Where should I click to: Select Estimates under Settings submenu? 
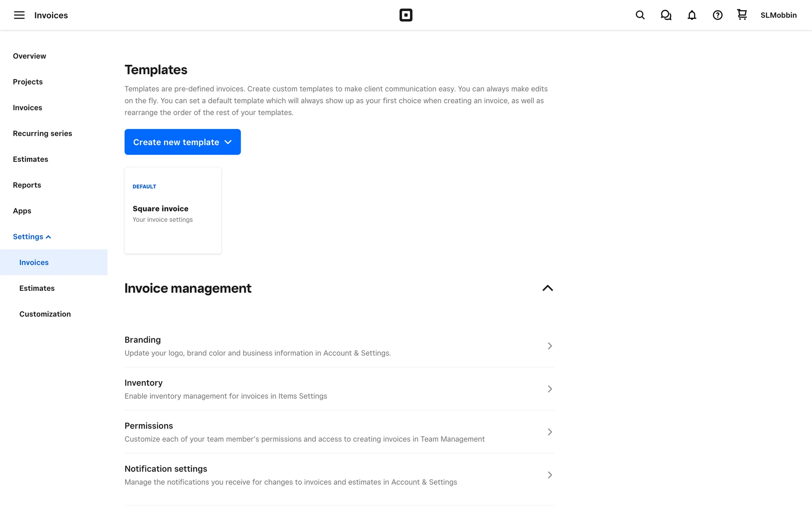click(37, 288)
